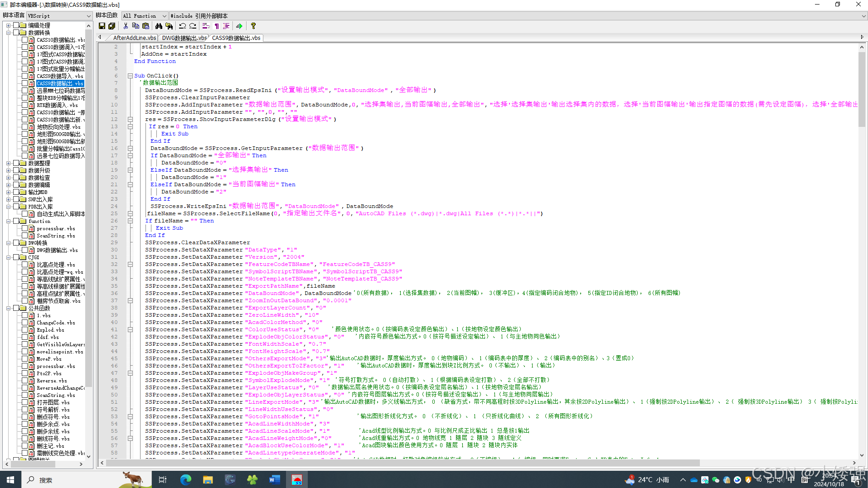Toggle paragraph marks display icon
Image resolution: width=868 pixels, height=488 pixels.
(x=217, y=26)
